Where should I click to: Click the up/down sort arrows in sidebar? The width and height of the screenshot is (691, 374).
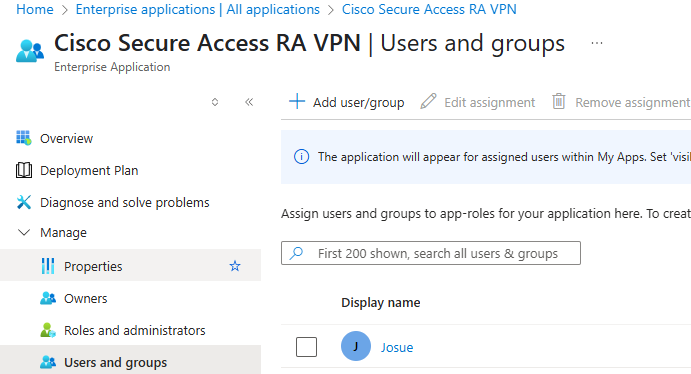tap(215, 102)
